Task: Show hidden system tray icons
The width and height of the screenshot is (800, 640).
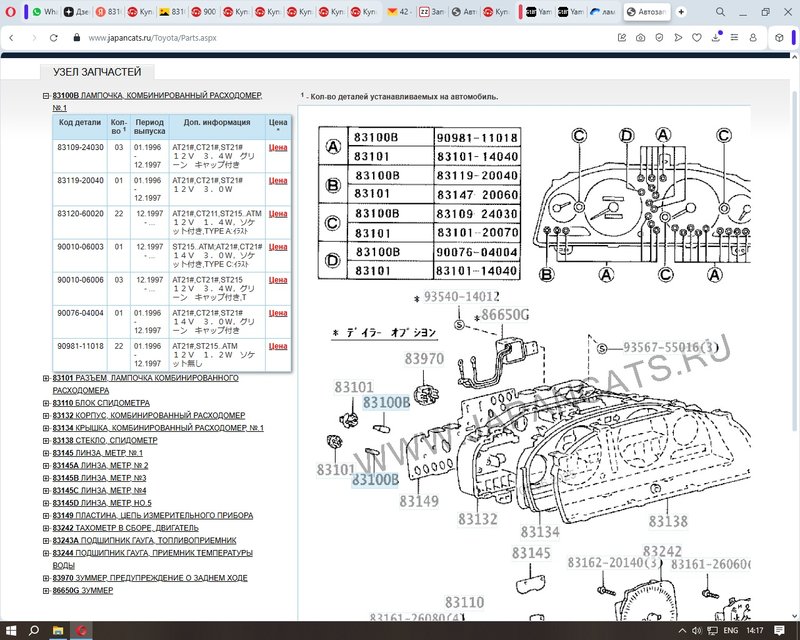Action: [x=682, y=630]
